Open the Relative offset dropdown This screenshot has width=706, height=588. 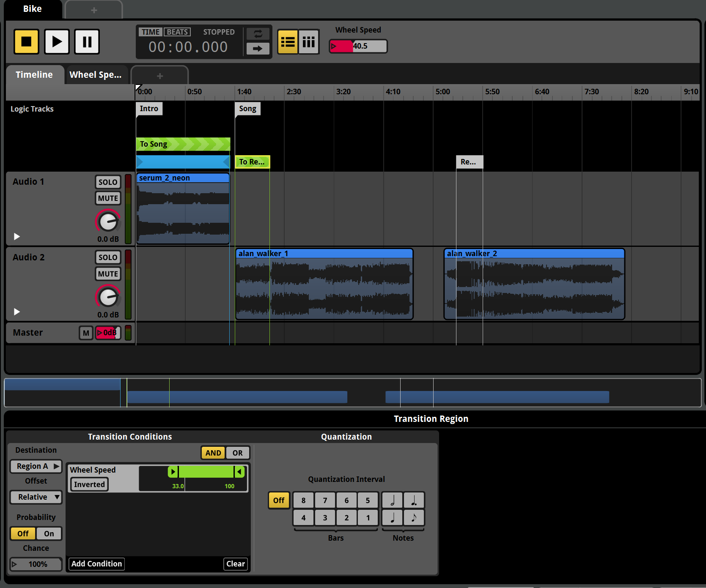(36, 497)
